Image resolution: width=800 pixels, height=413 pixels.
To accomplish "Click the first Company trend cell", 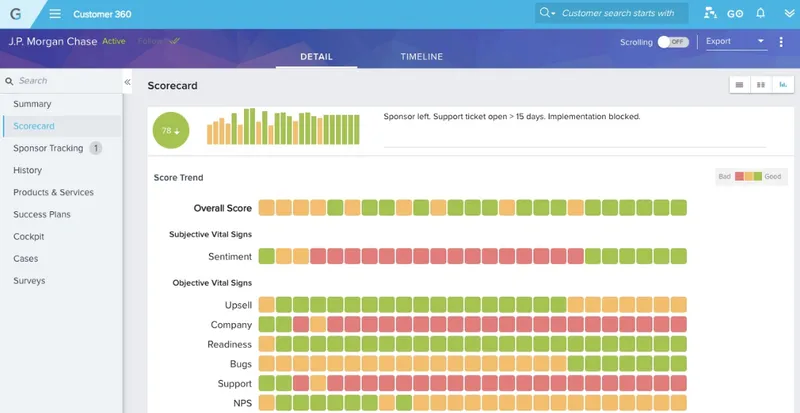I will pos(267,325).
